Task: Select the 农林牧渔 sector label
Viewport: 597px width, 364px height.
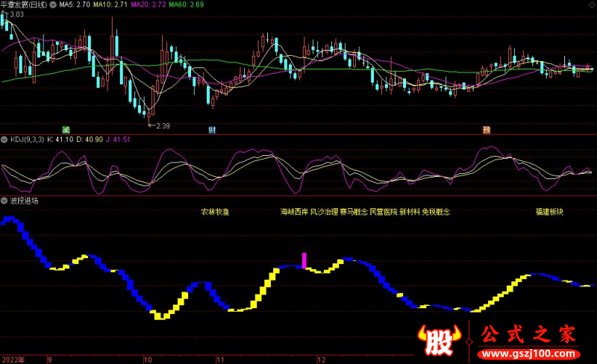Action: pyautogui.click(x=215, y=212)
